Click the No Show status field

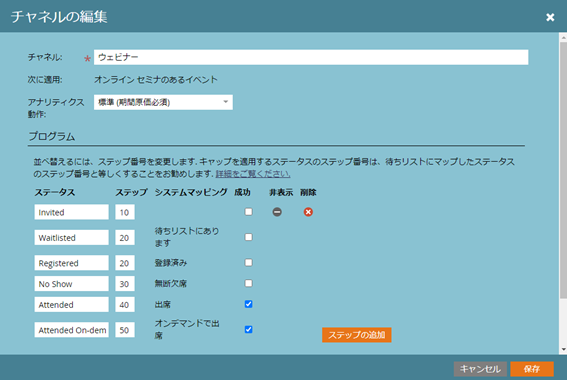coord(72,283)
